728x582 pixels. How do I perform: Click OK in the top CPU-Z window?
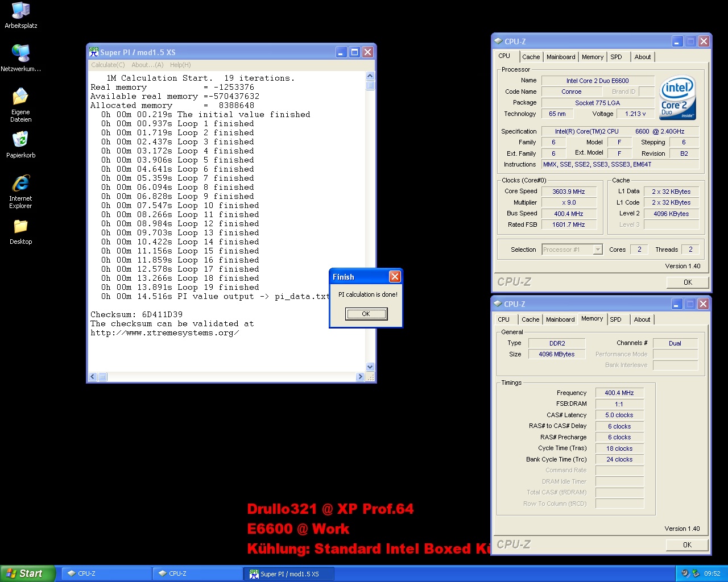click(688, 282)
